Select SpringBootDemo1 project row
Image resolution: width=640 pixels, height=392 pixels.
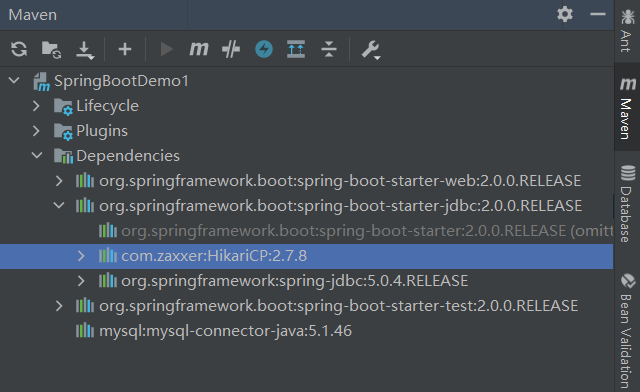pyautogui.click(x=307, y=80)
